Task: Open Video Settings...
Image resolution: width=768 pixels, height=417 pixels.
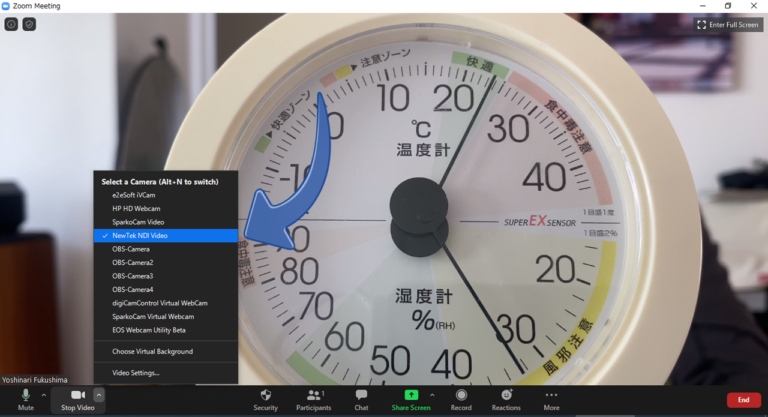Action: 166,373
